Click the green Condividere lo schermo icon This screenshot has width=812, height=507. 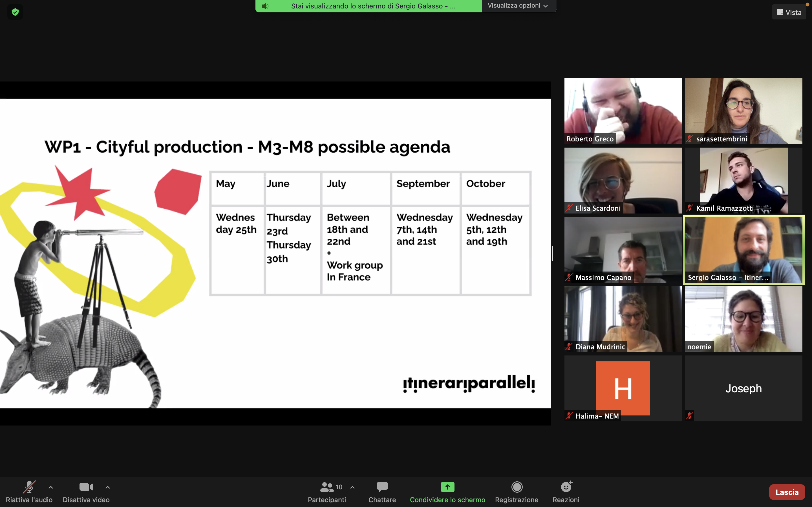click(x=447, y=486)
